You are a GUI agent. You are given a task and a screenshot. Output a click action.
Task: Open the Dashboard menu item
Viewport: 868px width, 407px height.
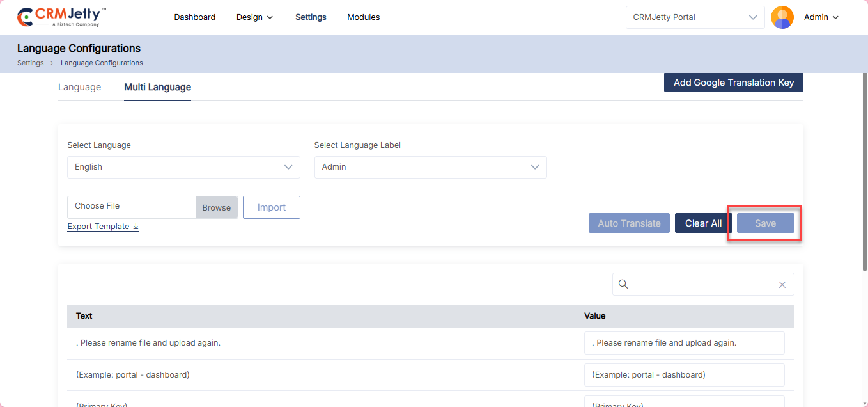pos(194,17)
